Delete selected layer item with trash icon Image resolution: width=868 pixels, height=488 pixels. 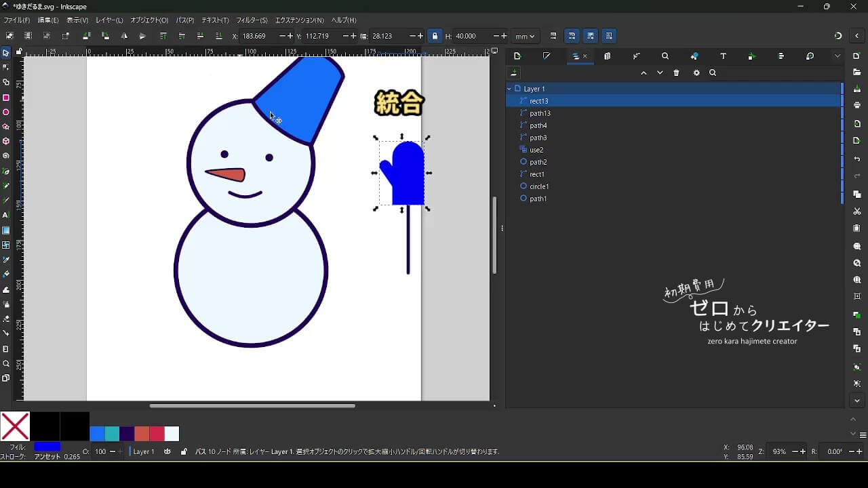(676, 73)
